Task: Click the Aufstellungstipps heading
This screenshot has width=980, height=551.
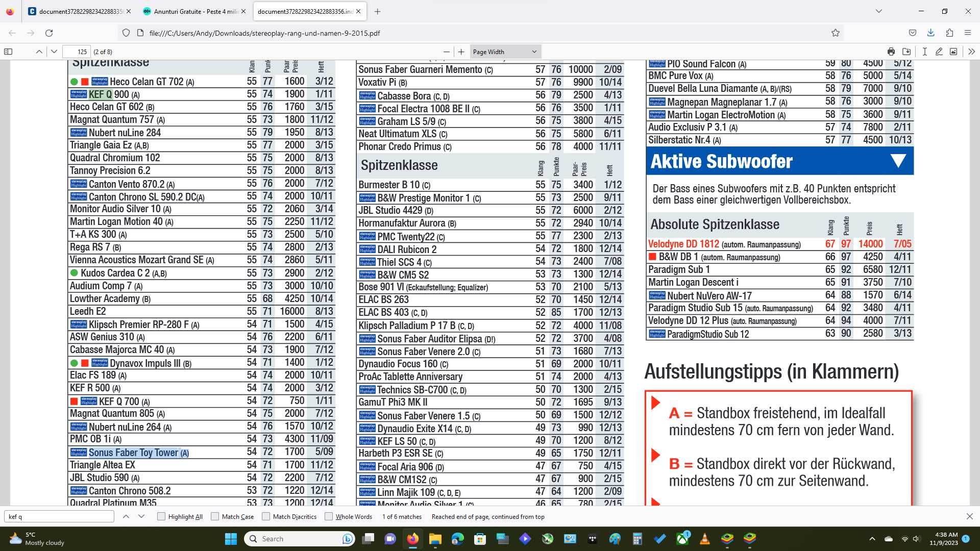Action: point(771,371)
